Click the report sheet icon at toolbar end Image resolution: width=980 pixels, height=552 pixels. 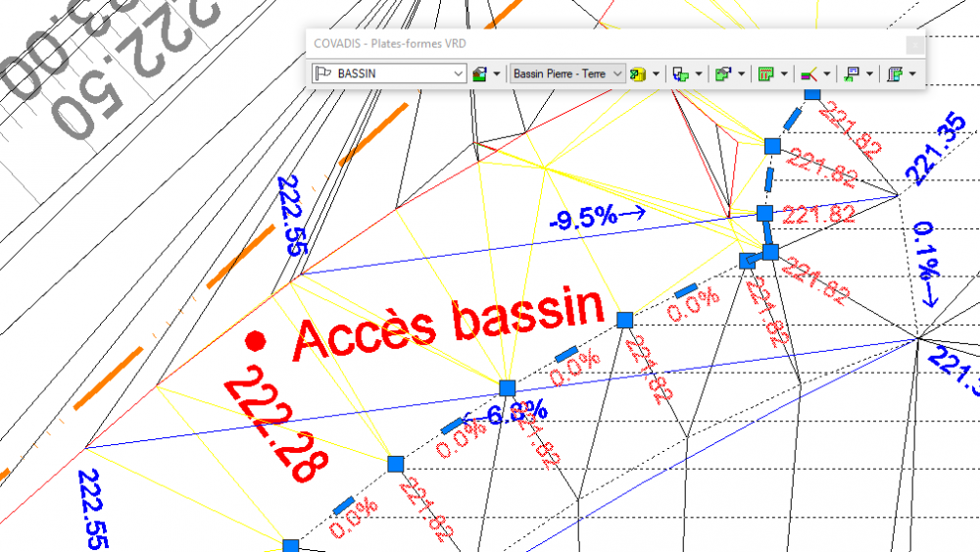[895, 74]
